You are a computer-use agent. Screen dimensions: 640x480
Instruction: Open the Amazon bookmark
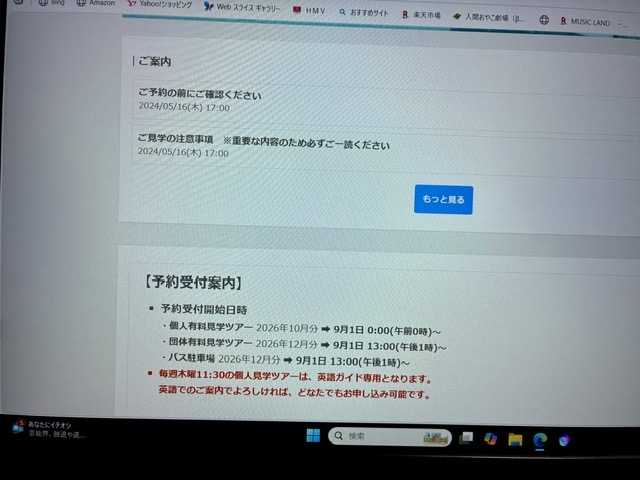[97, 2]
